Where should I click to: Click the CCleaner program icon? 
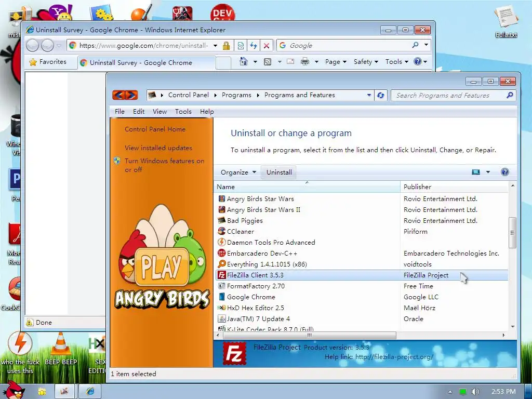tap(221, 231)
